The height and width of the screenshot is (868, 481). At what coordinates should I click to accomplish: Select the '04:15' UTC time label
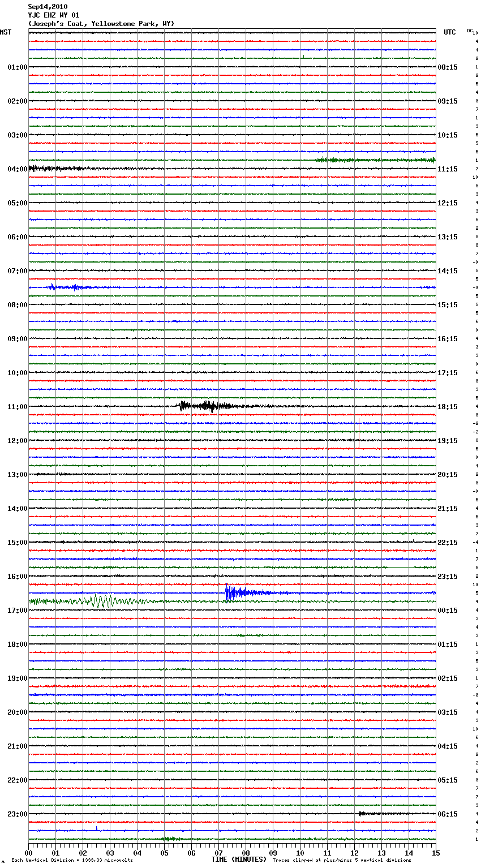pyautogui.click(x=448, y=746)
